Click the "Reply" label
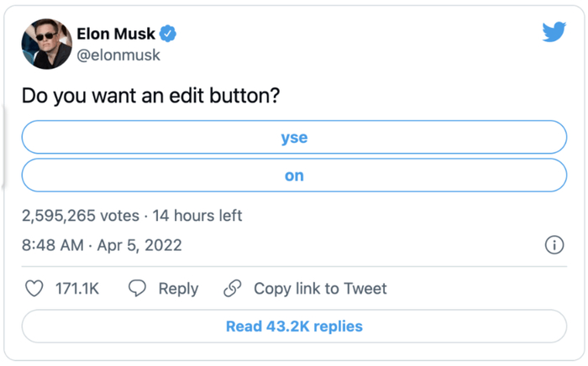Image resolution: width=588 pixels, height=366 pixels. [x=178, y=289]
